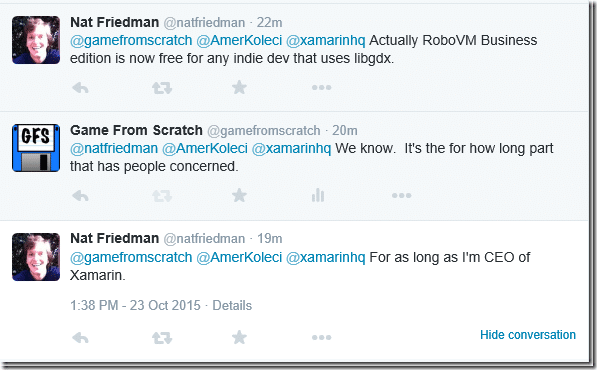This screenshot has width=597, height=370.
Task: Open more options on RoboVM tweet
Action: click(322, 88)
